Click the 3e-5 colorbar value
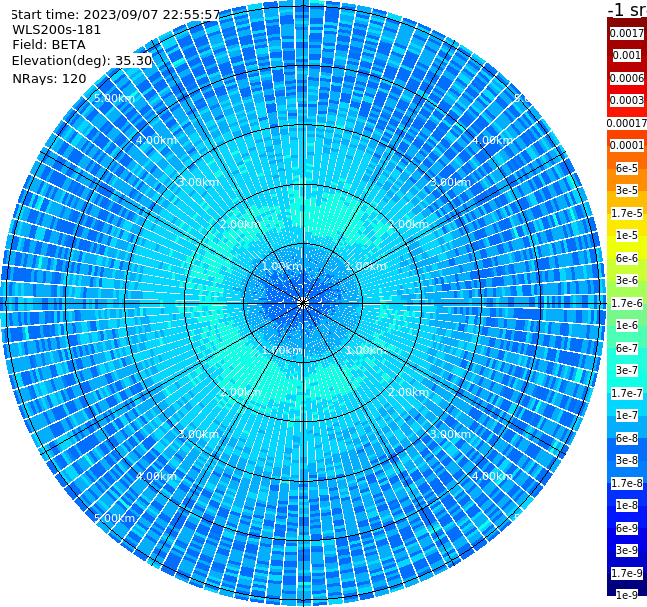The width and height of the screenshot is (647, 607). [x=627, y=190]
